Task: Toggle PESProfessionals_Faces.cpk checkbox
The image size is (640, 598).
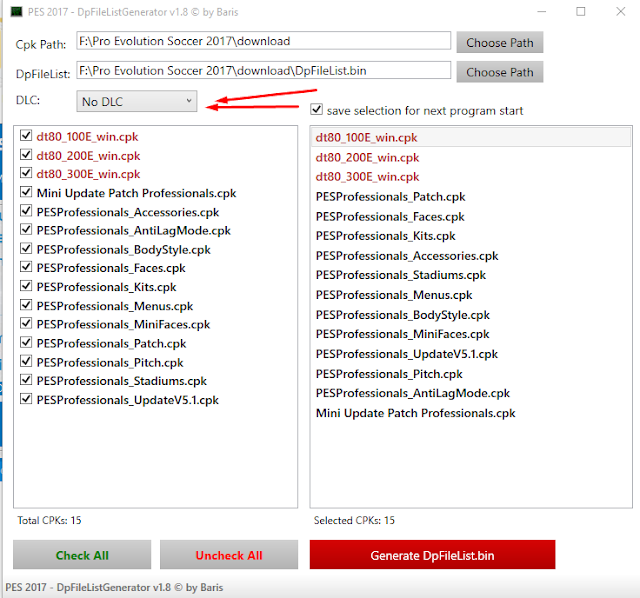Action: 26,267
